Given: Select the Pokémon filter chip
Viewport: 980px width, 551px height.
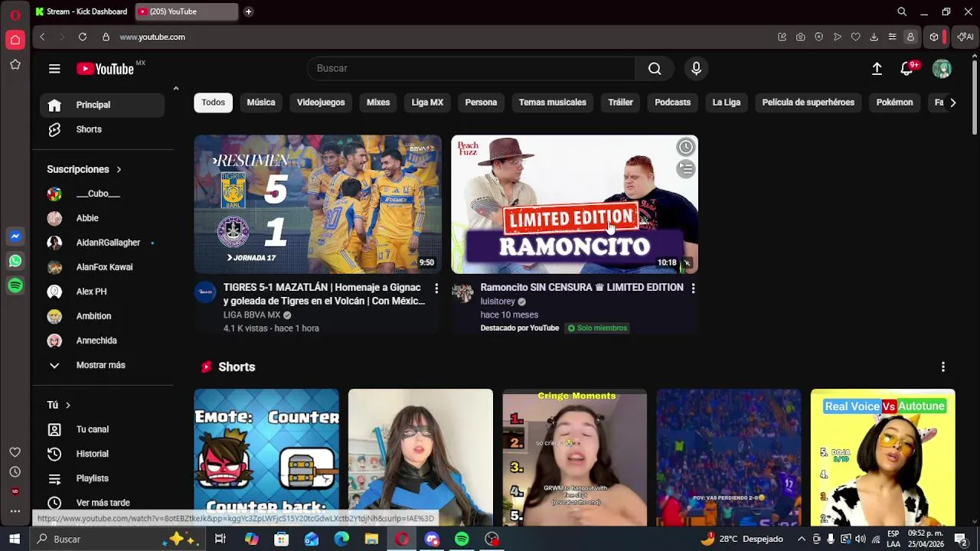Looking at the screenshot, I should (x=894, y=103).
